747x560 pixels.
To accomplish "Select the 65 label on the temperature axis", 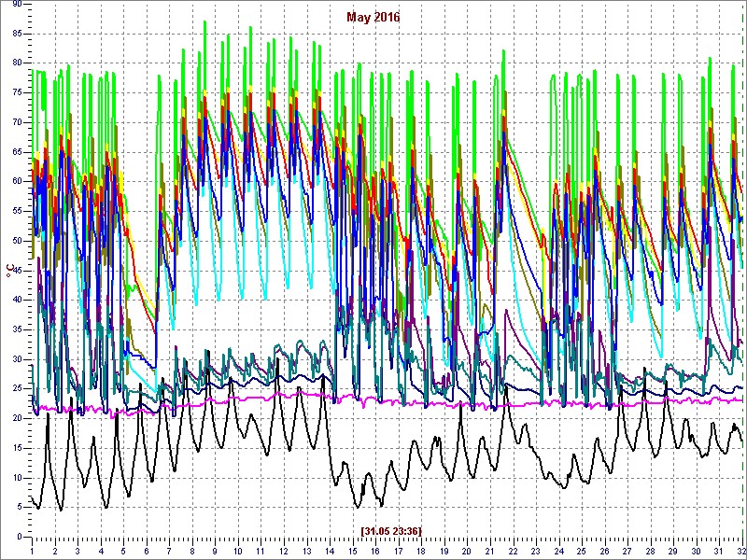I will point(17,152).
